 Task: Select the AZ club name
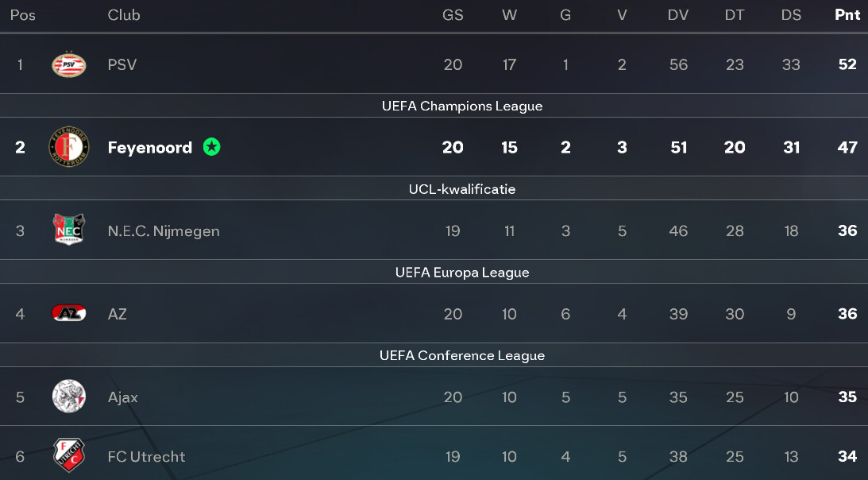pyautogui.click(x=118, y=314)
